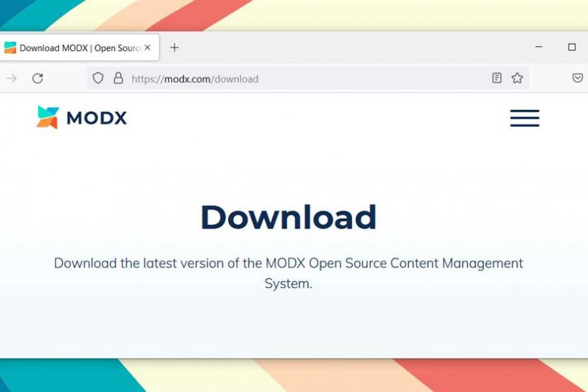
Task: Save page to Pocket
Action: coord(578,78)
